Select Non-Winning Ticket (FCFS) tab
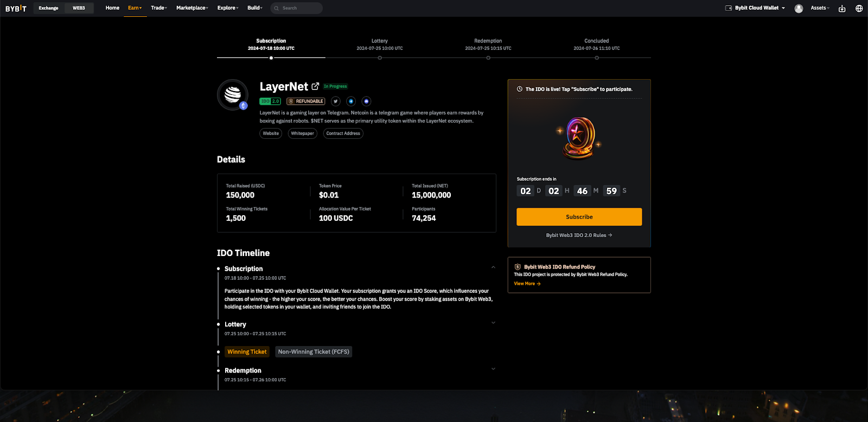868x422 pixels. [x=314, y=352]
